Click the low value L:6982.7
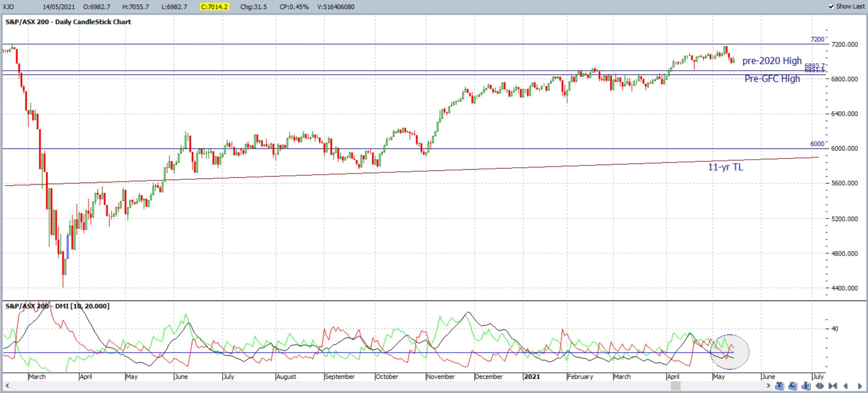The image size is (868, 393). (x=174, y=7)
